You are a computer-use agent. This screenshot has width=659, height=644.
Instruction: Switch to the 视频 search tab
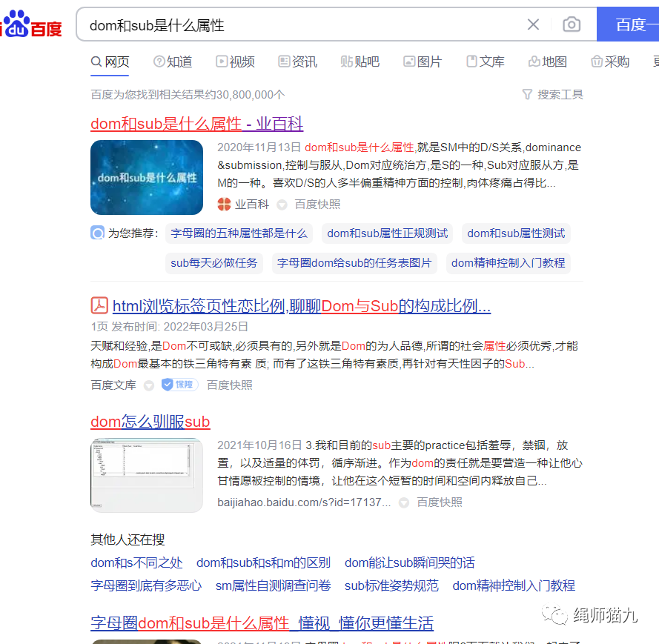tap(241, 62)
